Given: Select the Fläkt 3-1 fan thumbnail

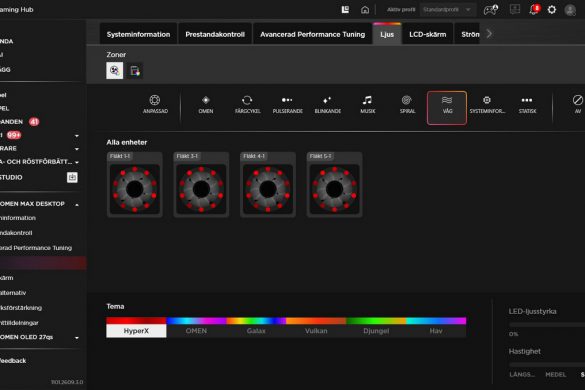Looking at the screenshot, I should pos(201,184).
